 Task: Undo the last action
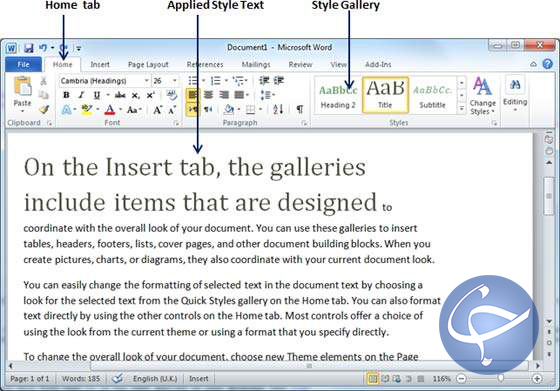[x=43, y=47]
